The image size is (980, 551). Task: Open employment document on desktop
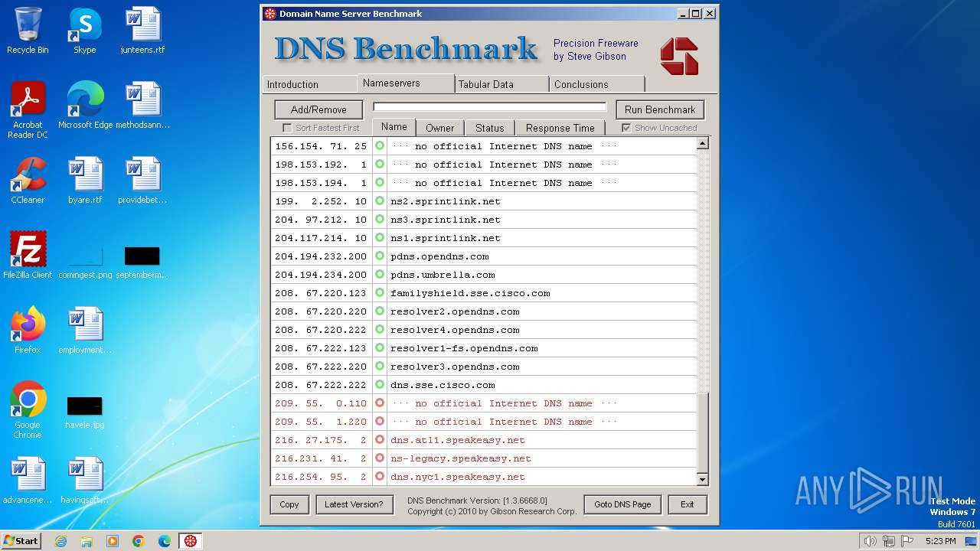(85, 331)
